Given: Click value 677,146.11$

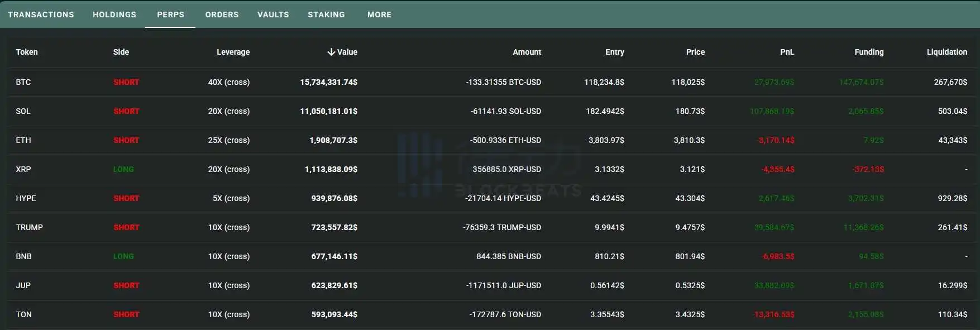Looking at the screenshot, I should pyautogui.click(x=334, y=256).
